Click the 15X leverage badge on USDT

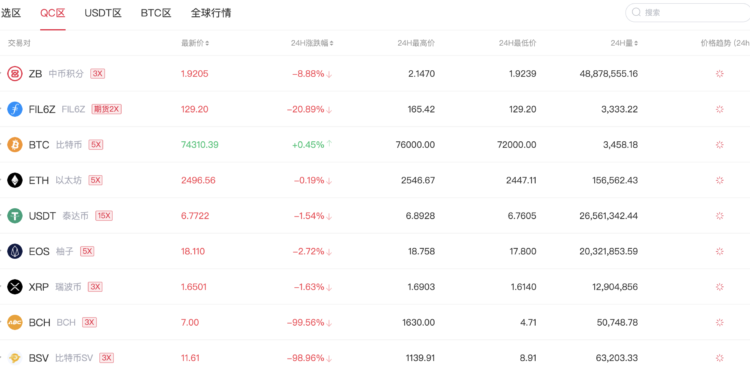104,216
